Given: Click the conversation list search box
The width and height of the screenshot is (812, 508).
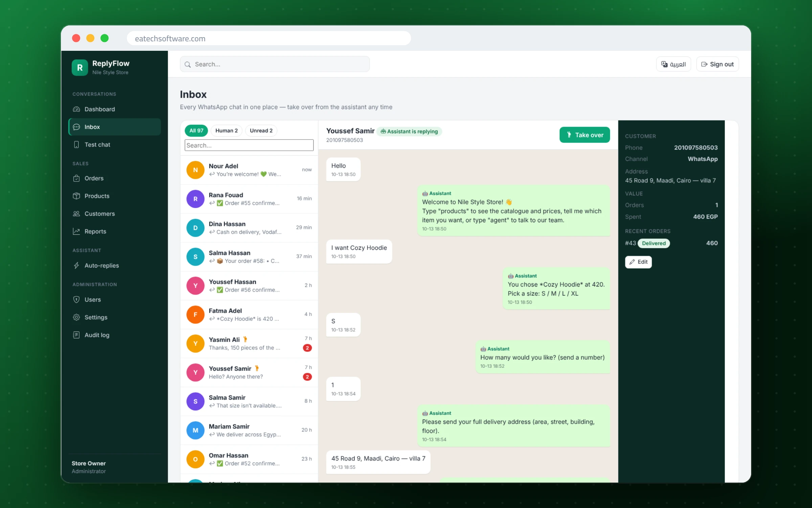Looking at the screenshot, I should [x=249, y=145].
